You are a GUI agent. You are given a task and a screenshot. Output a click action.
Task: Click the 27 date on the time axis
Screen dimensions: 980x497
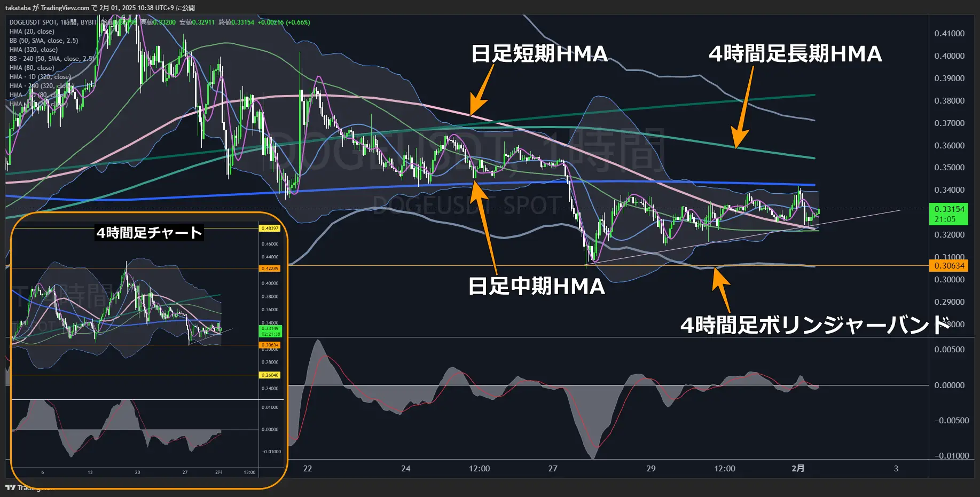(553, 469)
